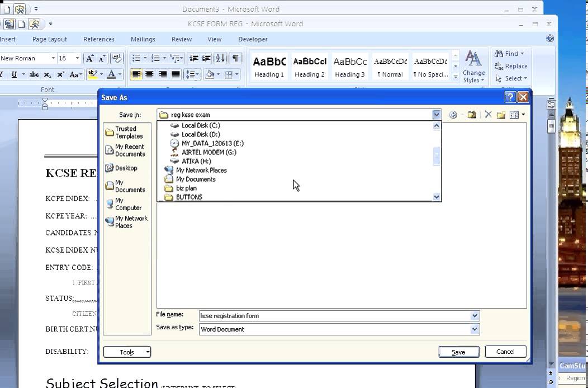This screenshot has height=388, width=588.
Task: Toggle subscript formatting
Action: [x=47, y=75]
